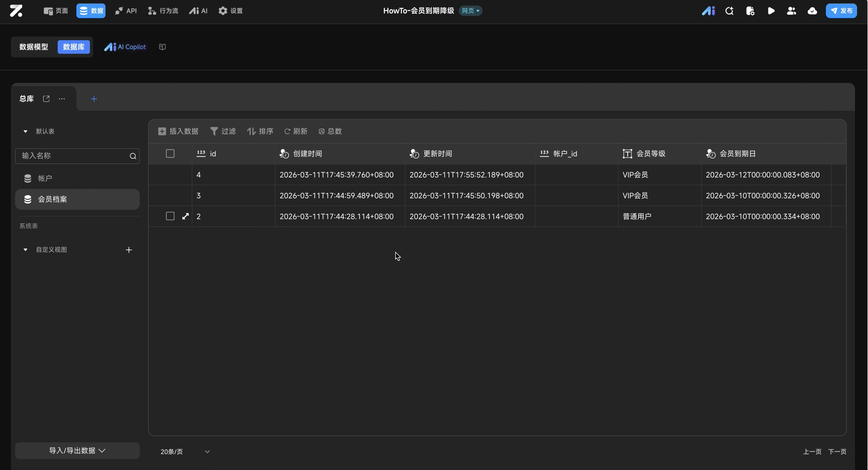Click the expand row icon for id 2
This screenshot has height=470, width=868.
[185, 216]
